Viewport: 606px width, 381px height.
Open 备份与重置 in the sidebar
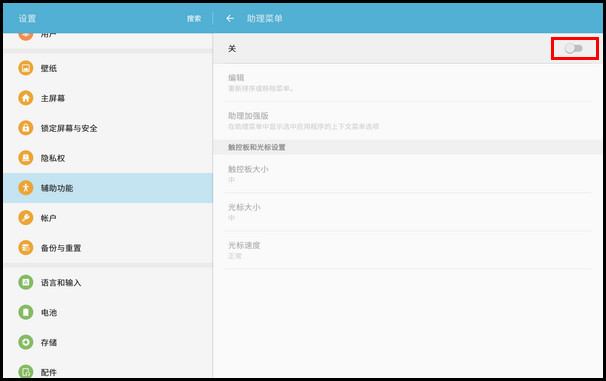108,248
